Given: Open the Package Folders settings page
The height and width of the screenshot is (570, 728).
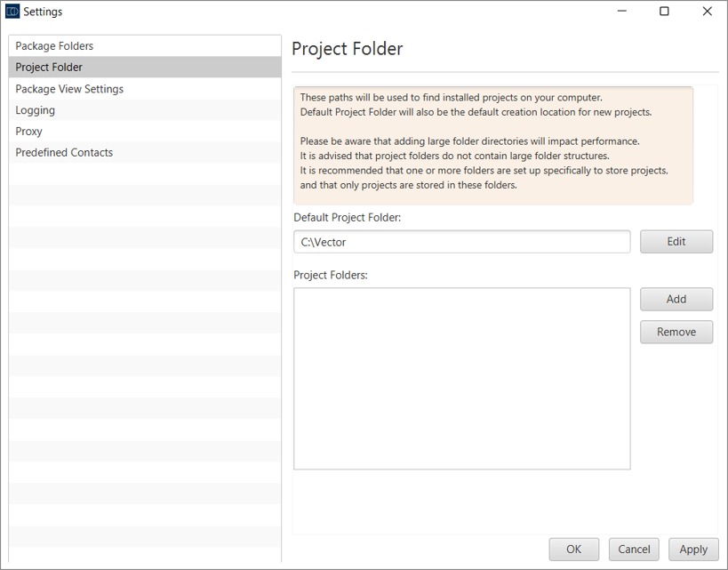Looking at the screenshot, I should 145,46.
